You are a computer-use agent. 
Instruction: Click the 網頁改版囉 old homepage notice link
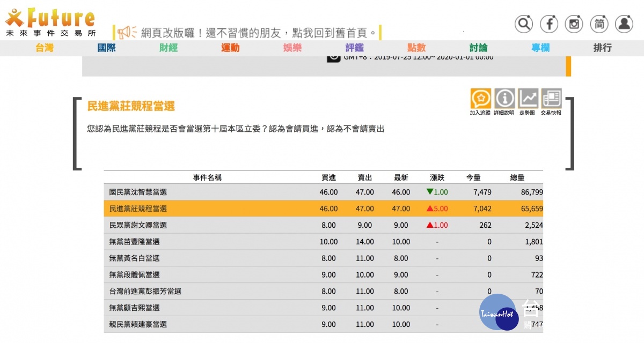[x=259, y=32]
